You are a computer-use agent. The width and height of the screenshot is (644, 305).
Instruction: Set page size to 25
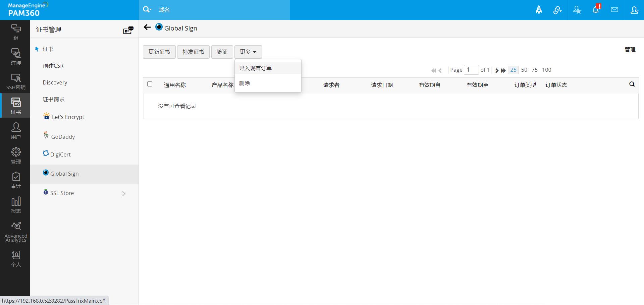513,70
